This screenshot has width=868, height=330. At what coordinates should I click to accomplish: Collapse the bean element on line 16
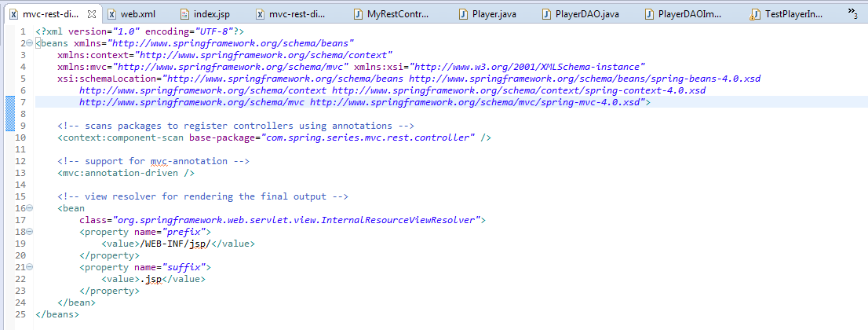click(x=29, y=208)
